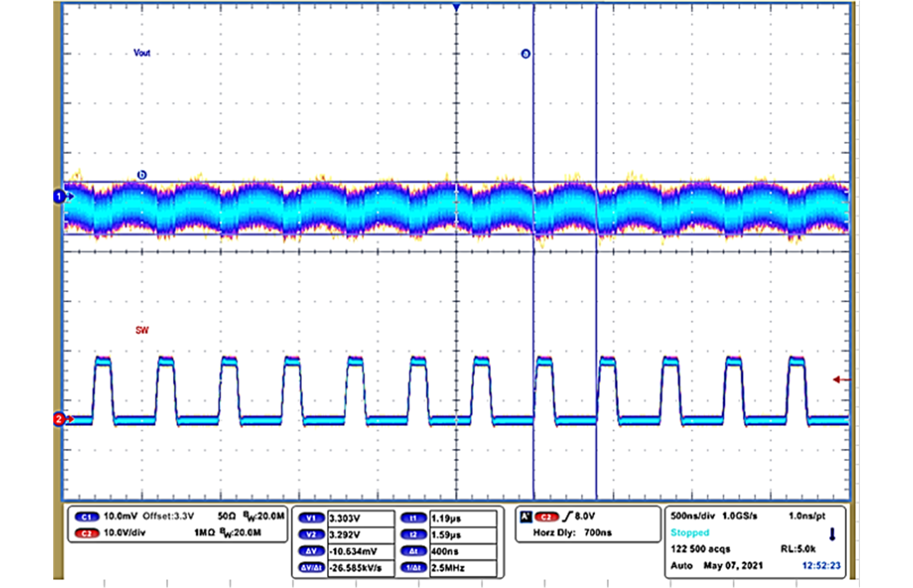Click the ΔV/Δt readout badge

pos(311,568)
